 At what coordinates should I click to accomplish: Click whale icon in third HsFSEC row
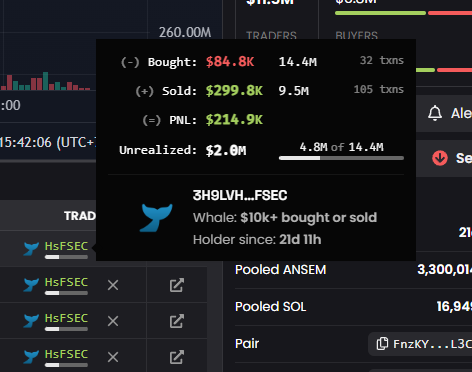[x=31, y=321]
